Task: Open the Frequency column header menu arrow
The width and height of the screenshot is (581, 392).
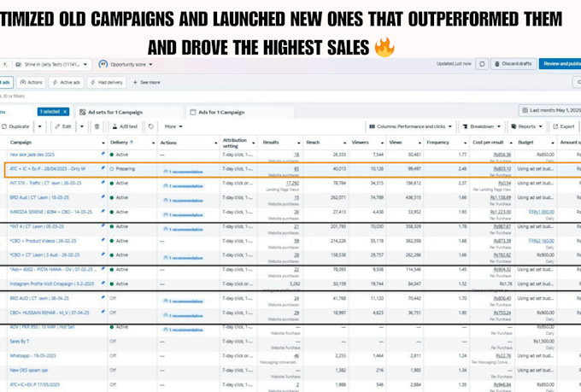Action: tap(465, 143)
